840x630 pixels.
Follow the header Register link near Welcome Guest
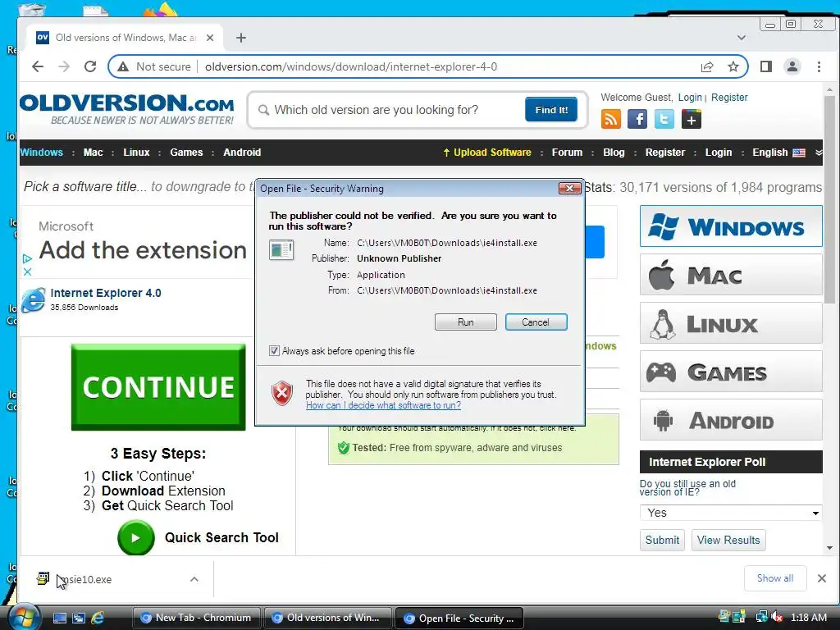coord(729,98)
